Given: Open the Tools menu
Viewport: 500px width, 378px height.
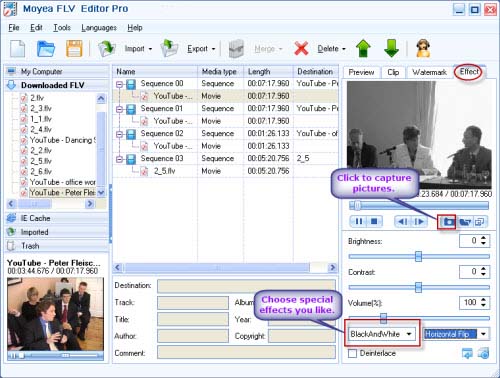Looking at the screenshot, I should pos(62,28).
